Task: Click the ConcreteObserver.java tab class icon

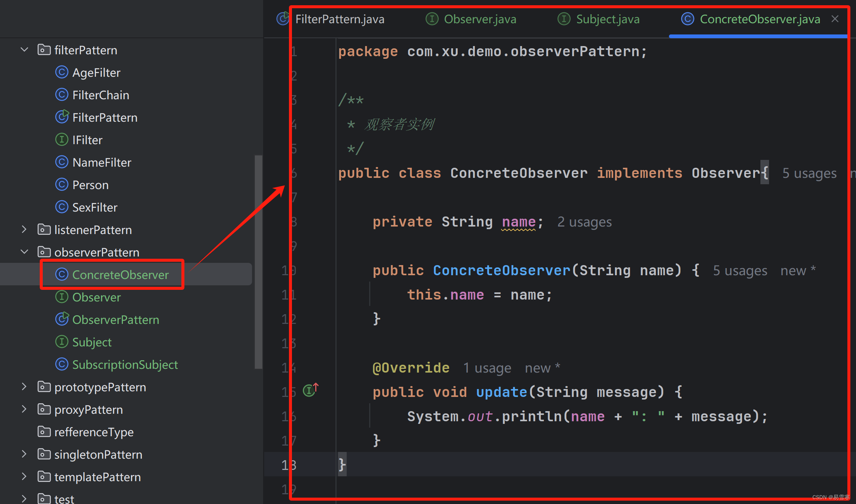Action: tap(688, 19)
